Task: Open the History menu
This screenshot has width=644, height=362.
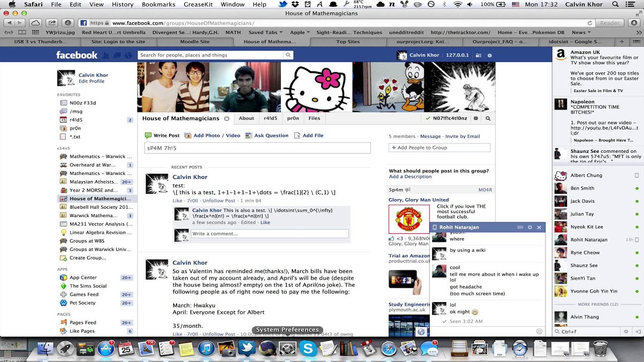Action: (122, 5)
